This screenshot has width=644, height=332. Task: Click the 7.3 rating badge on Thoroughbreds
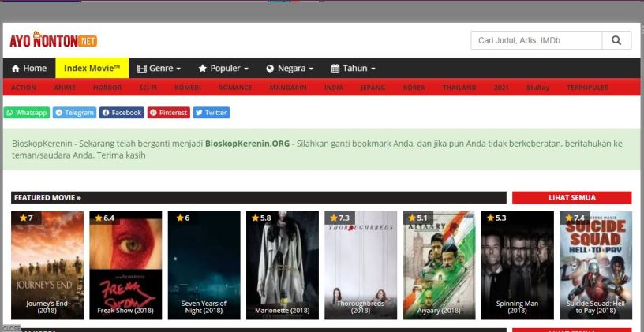(339, 218)
